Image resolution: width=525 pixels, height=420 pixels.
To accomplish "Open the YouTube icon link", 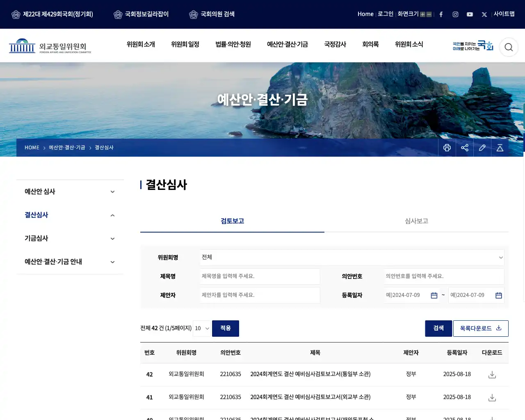I will pos(470,14).
